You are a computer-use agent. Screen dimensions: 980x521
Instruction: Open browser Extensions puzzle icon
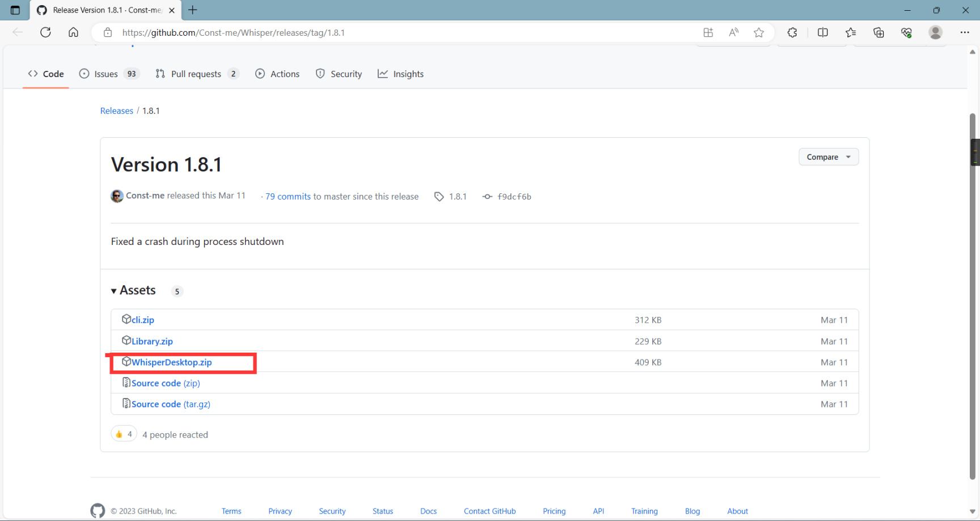coord(792,33)
